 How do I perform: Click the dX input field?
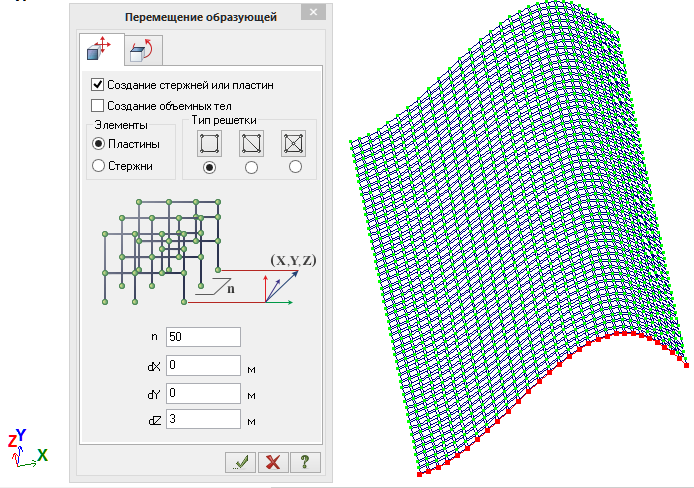[x=204, y=365]
